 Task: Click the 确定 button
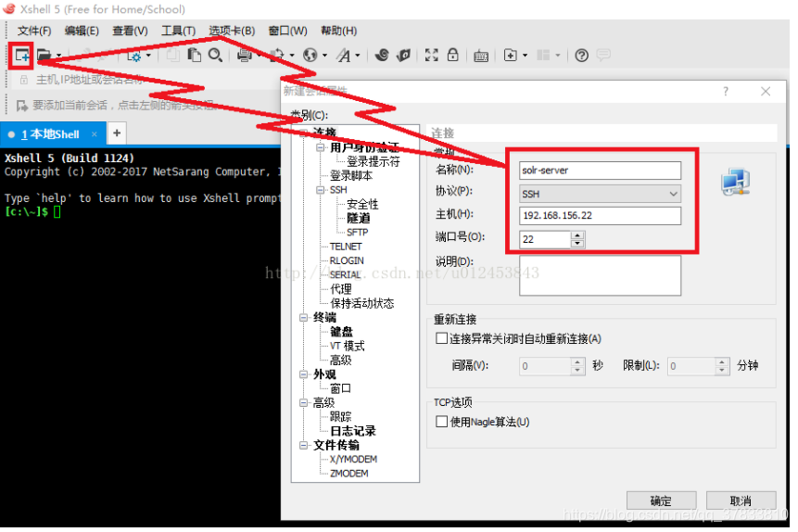[x=661, y=500]
